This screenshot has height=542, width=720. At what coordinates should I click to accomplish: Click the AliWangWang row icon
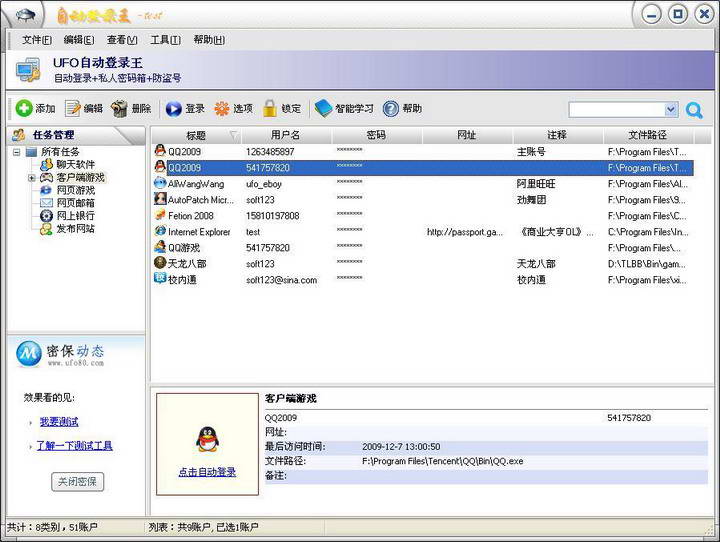[x=160, y=183]
